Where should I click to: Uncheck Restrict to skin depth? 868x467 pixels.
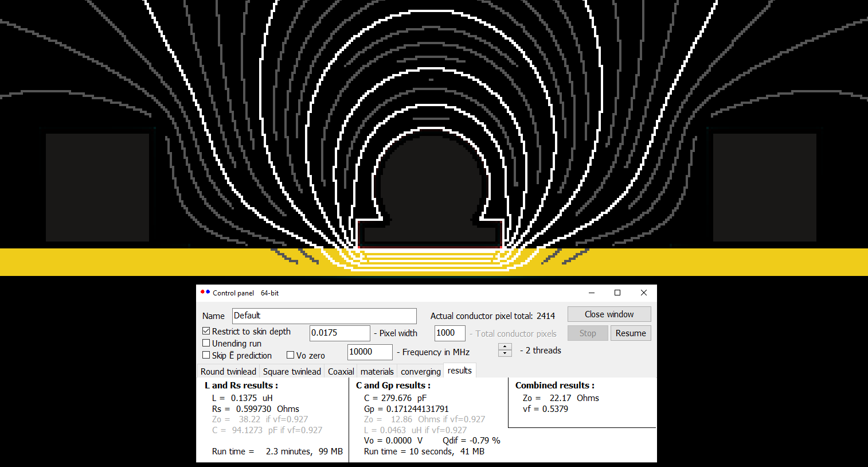pyautogui.click(x=206, y=331)
